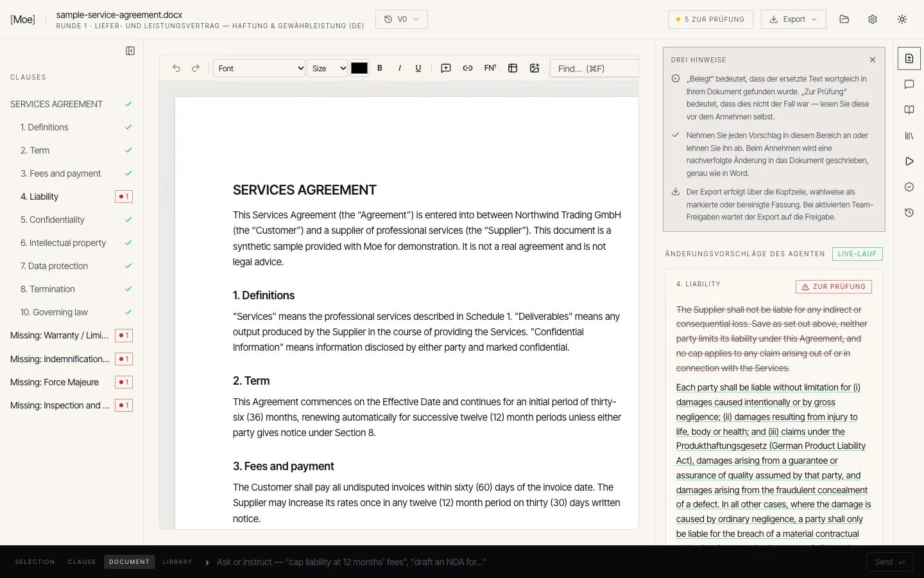Expand the Export dropdown menu
Viewport: 924px width, 578px height.
[794, 19]
